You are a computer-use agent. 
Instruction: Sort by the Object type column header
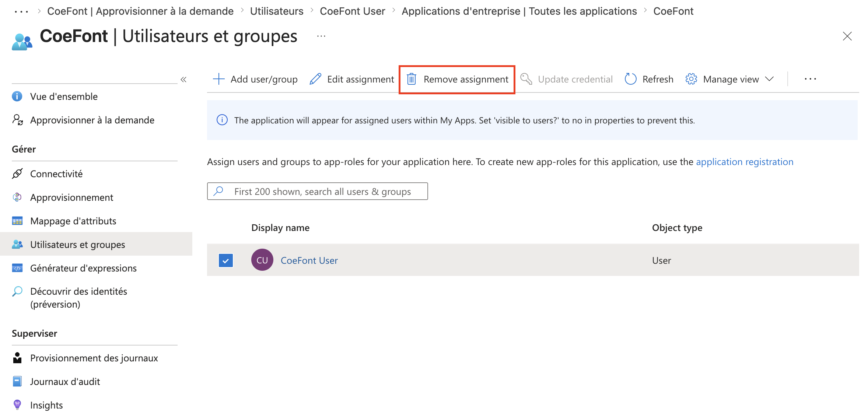click(677, 228)
